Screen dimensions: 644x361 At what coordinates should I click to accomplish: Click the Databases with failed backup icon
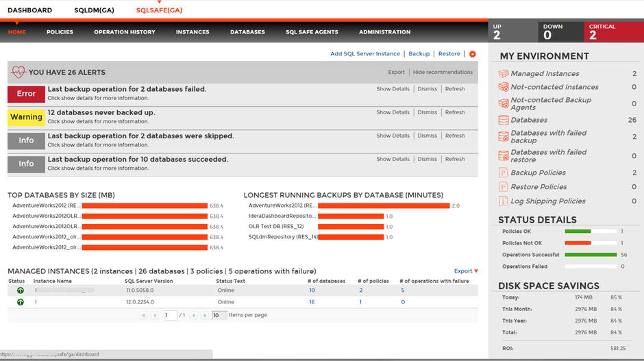click(503, 136)
